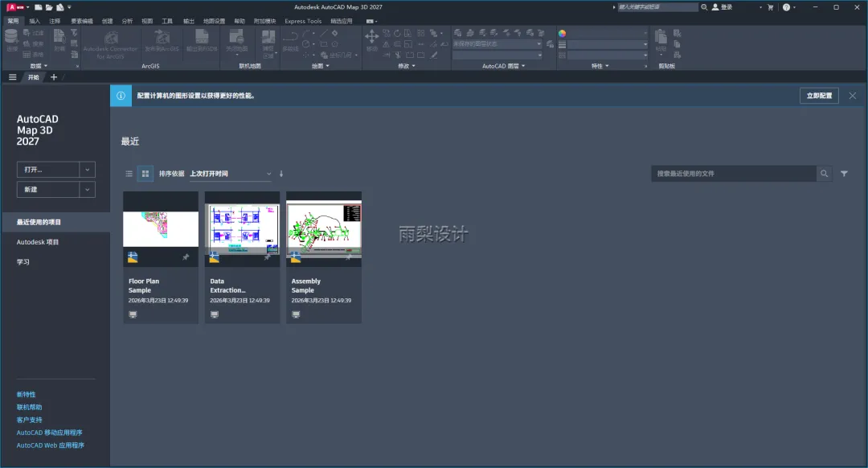Screen dimensions: 868x468
Task: Click the shopping cart icon in title bar
Action: pos(770,7)
